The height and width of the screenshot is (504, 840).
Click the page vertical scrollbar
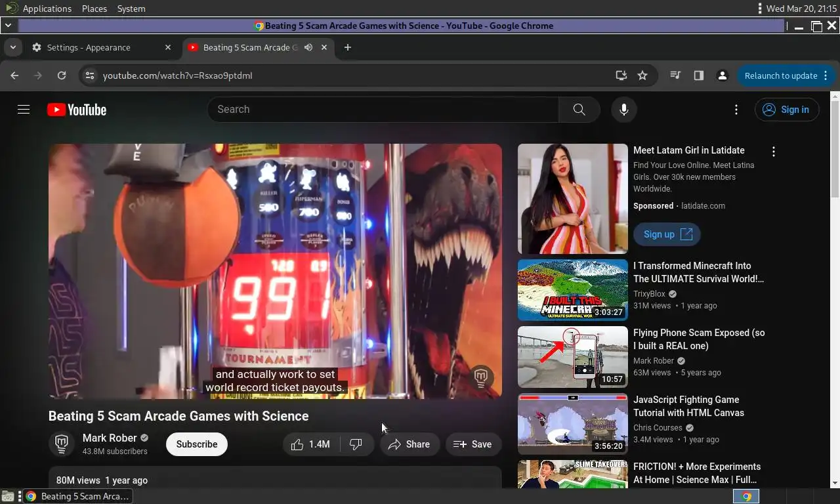click(835, 289)
